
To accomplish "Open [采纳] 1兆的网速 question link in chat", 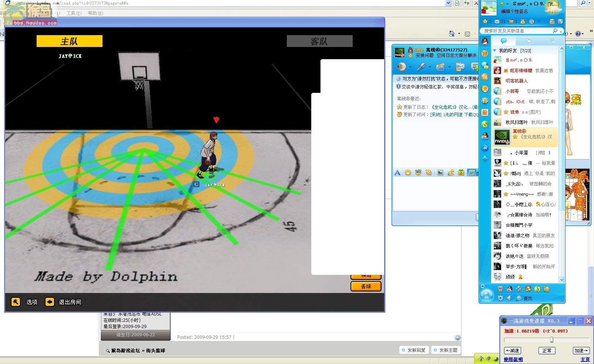I will pyautogui.click(x=454, y=115).
